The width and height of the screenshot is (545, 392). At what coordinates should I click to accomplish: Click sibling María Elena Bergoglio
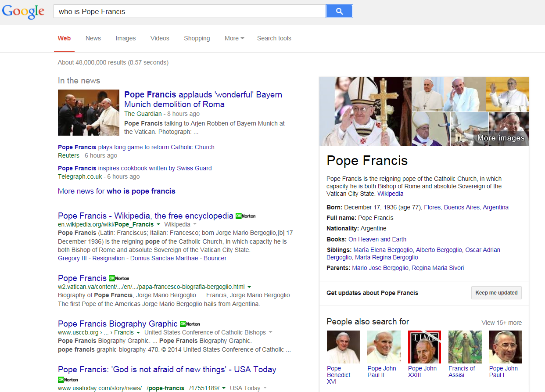point(383,250)
